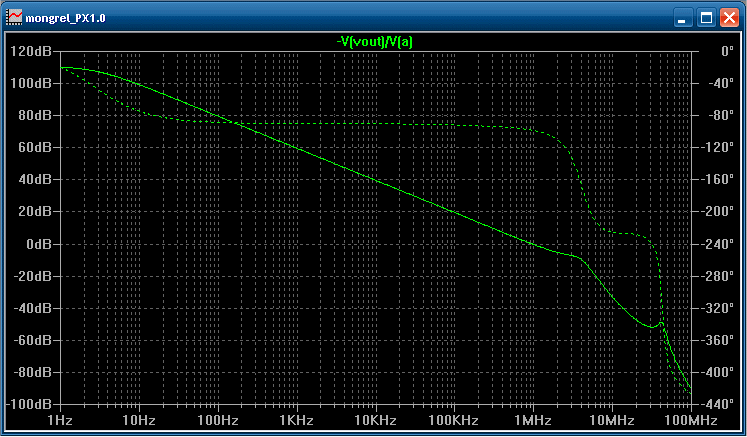Click the 100Hz frequency axis label

(x=218, y=420)
